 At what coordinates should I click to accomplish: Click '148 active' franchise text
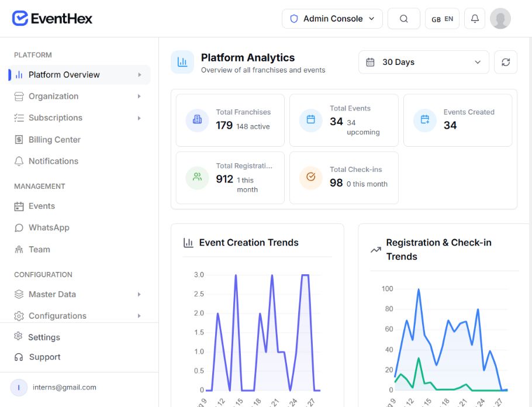click(253, 127)
